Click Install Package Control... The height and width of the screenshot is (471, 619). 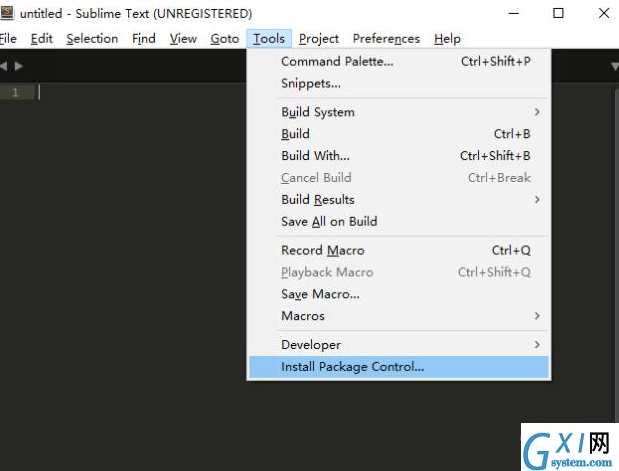(399, 367)
